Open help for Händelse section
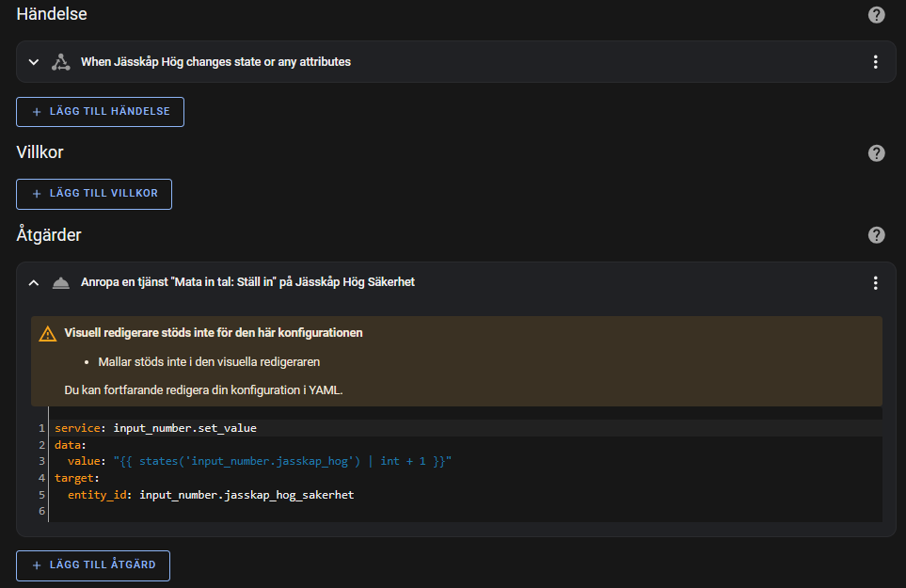 coord(876,14)
